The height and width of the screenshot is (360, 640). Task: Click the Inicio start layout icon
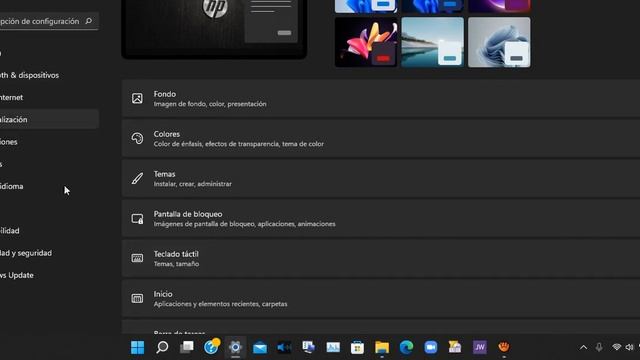tap(137, 298)
